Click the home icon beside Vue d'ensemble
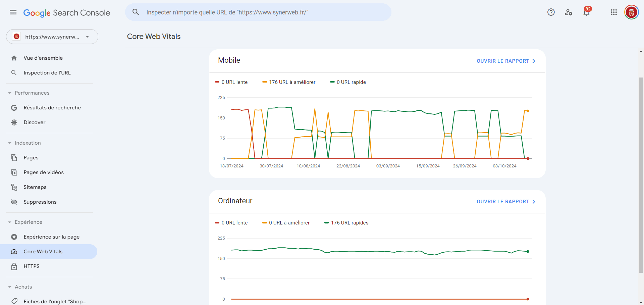Image resolution: width=644 pixels, height=305 pixels. tap(14, 58)
